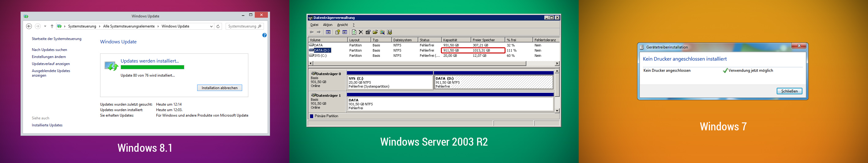
Task: Open the help toolbar icon with question mark
Action: (x=337, y=32)
